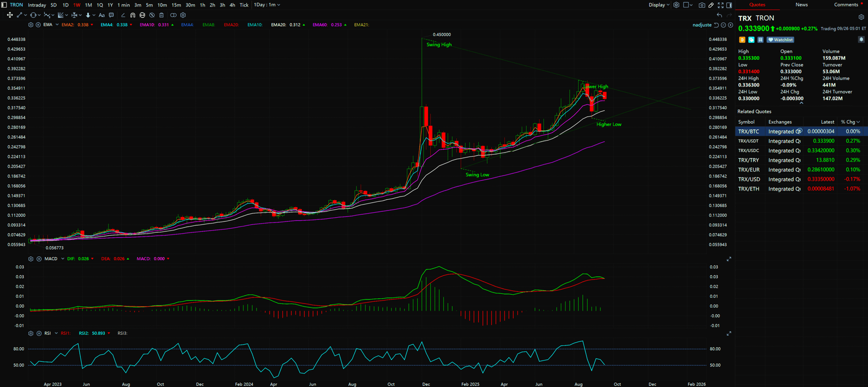Click the undo arrow above chart
Image resolution: width=868 pixels, height=387 pixels.
coord(719,15)
